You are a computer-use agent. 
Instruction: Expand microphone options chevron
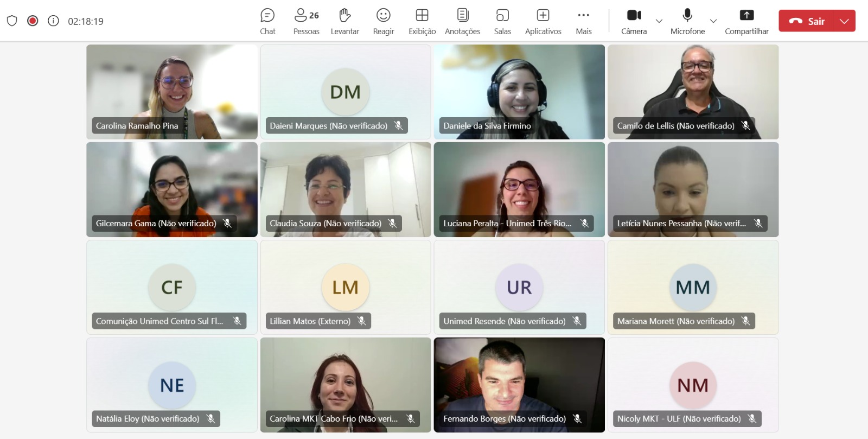713,21
